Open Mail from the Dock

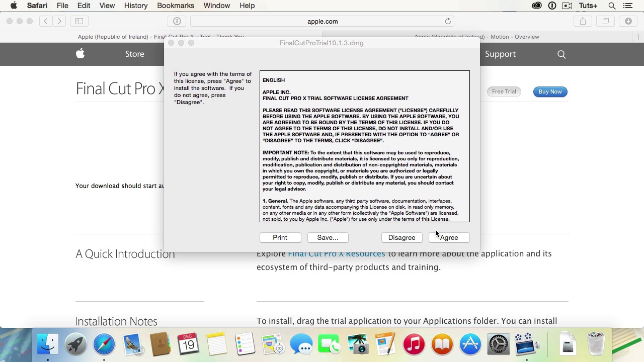pyautogui.click(x=132, y=344)
